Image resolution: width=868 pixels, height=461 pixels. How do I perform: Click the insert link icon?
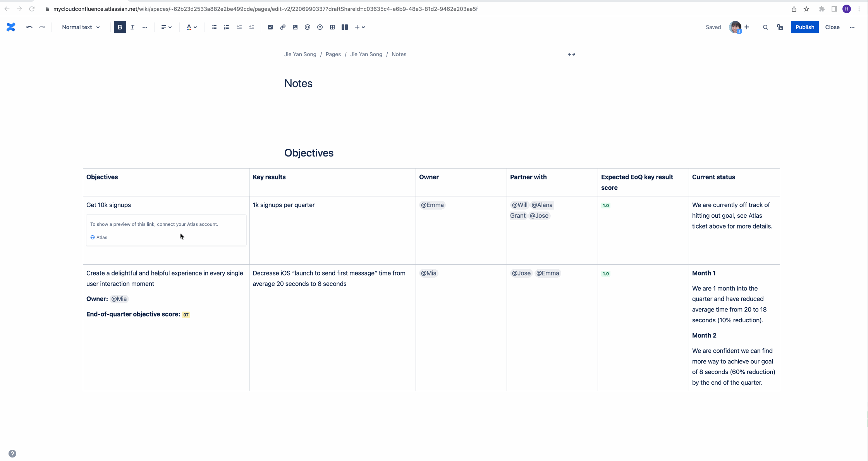[x=282, y=27]
